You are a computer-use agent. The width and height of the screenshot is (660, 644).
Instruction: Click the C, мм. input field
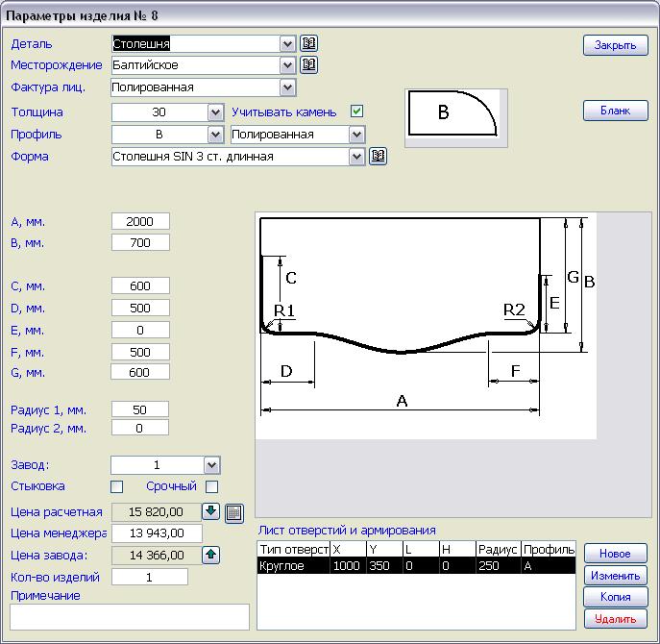[140, 285]
